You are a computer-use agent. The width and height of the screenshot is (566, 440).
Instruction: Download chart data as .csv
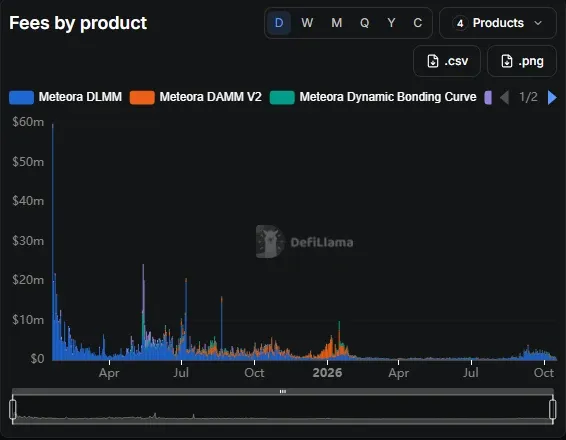(x=447, y=61)
